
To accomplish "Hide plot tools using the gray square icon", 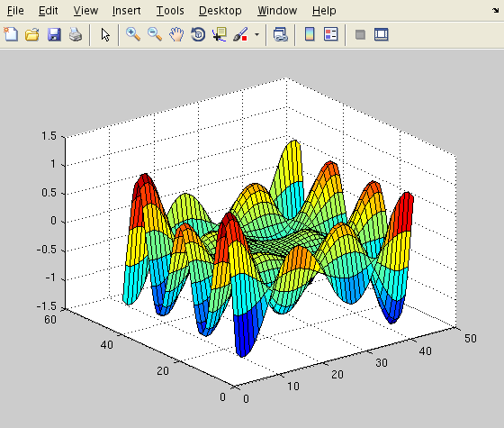I will point(360,34).
